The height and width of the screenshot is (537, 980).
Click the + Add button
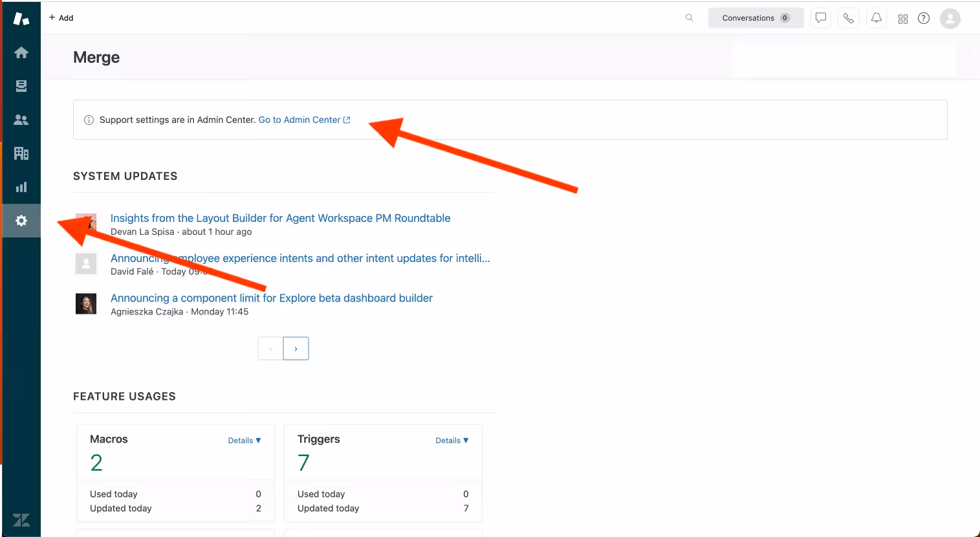pyautogui.click(x=61, y=18)
